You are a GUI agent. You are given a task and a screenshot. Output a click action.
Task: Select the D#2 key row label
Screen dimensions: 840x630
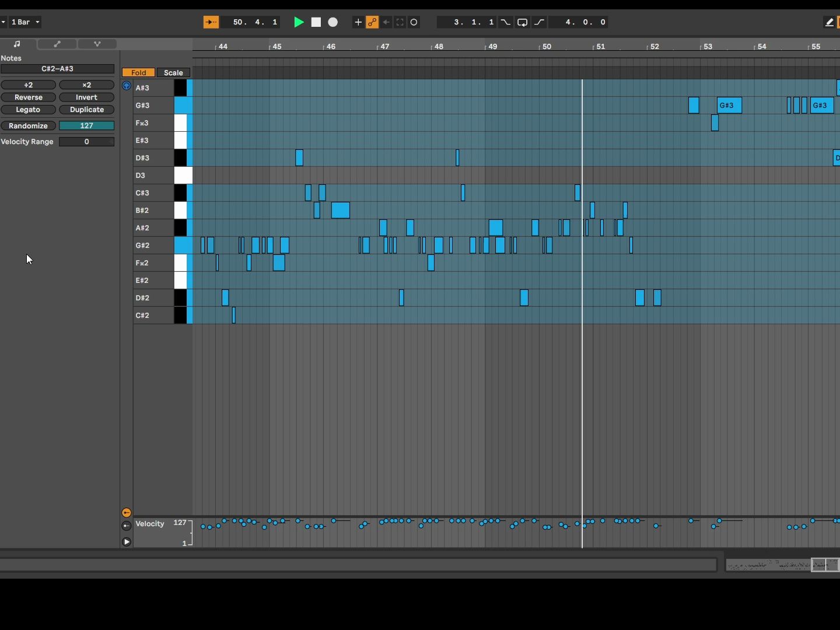[x=142, y=298]
